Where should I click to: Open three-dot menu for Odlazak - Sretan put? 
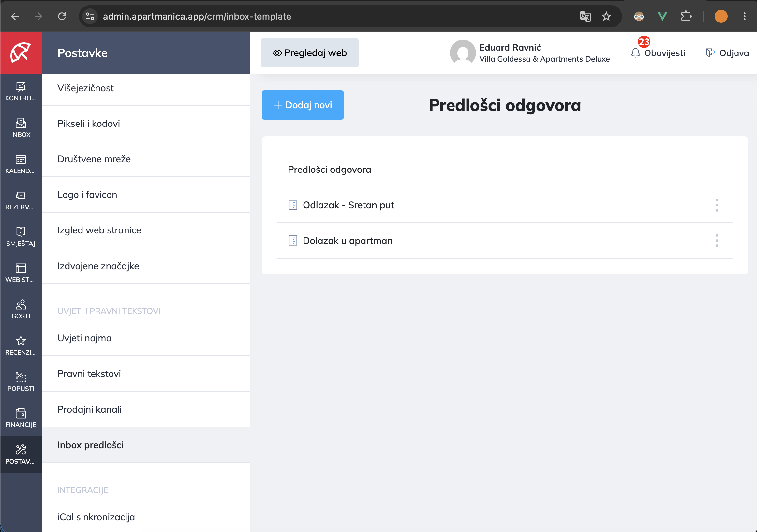tap(717, 205)
